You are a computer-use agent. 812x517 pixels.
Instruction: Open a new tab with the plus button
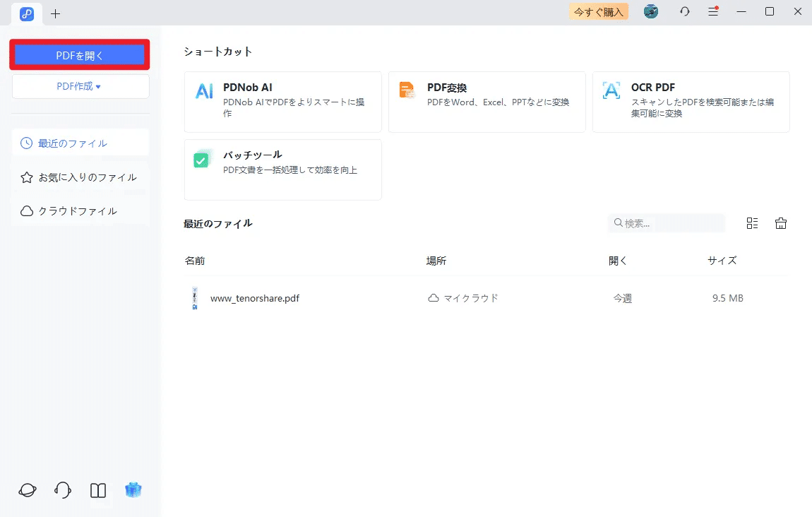pos(55,13)
